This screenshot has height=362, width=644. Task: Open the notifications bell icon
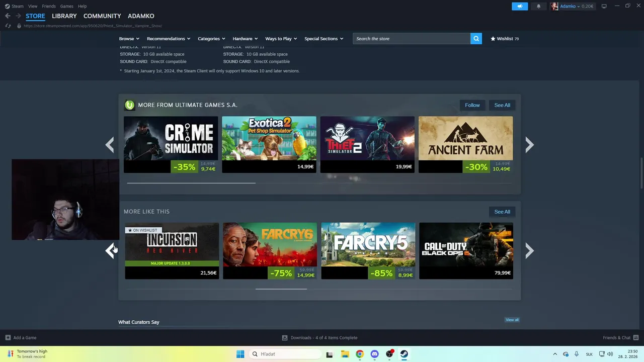tap(538, 6)
